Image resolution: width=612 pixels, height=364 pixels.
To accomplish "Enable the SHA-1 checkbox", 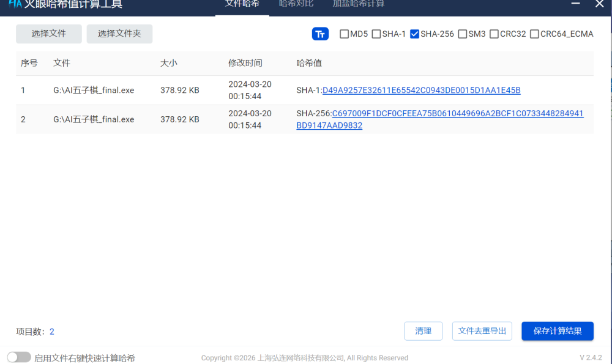I will pos(376,34).
